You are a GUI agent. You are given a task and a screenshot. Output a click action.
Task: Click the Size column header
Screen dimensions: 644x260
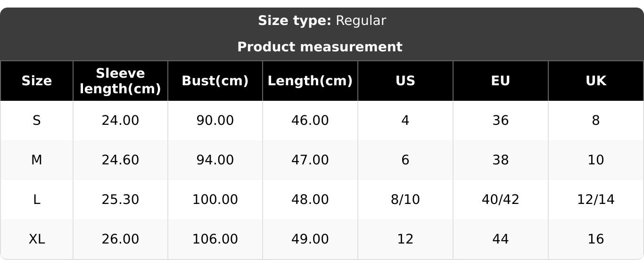36,81
